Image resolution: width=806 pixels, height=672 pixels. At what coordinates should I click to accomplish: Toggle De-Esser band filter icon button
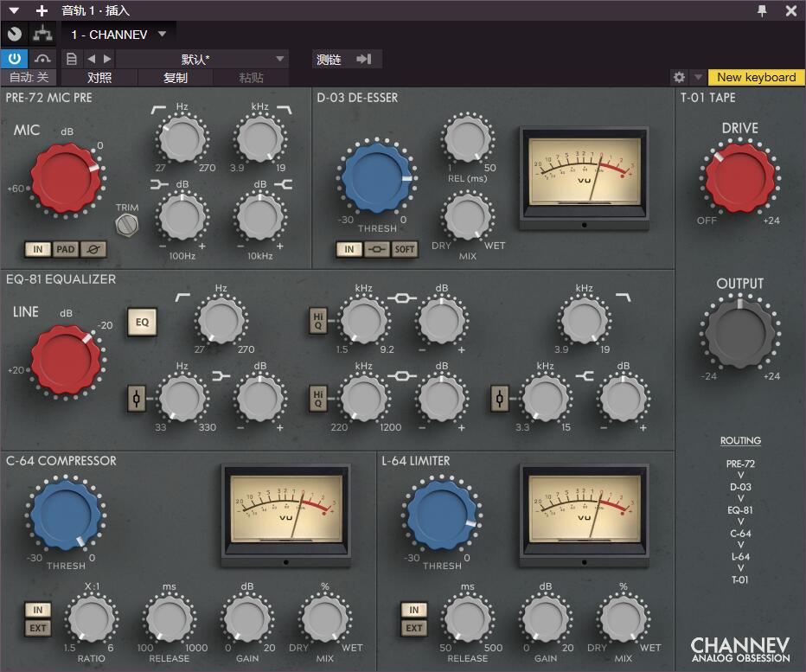[377, 249]
